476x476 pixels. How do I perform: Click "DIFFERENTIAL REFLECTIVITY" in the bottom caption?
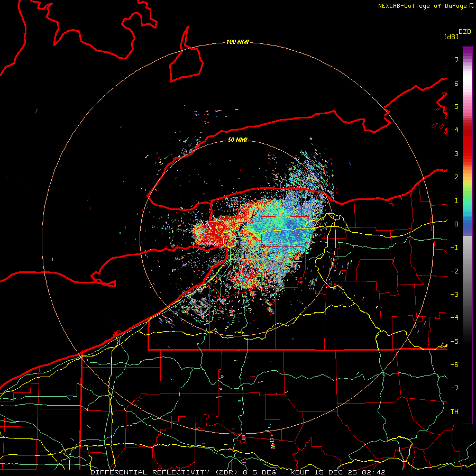click(x=150, y=472)
